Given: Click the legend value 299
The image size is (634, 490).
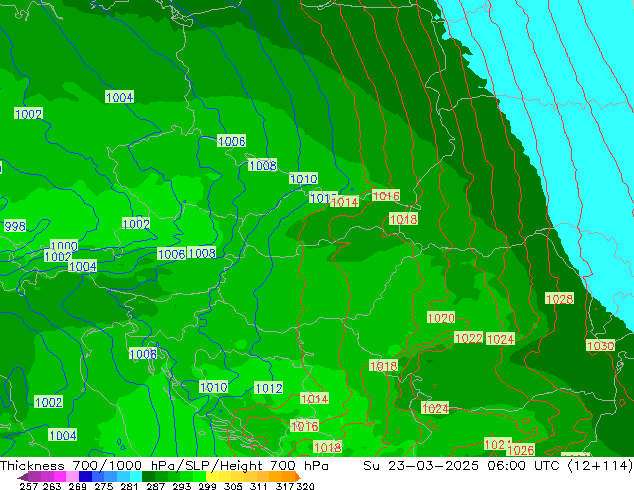Looking at the screenshot, I should [x=207, y=486].
